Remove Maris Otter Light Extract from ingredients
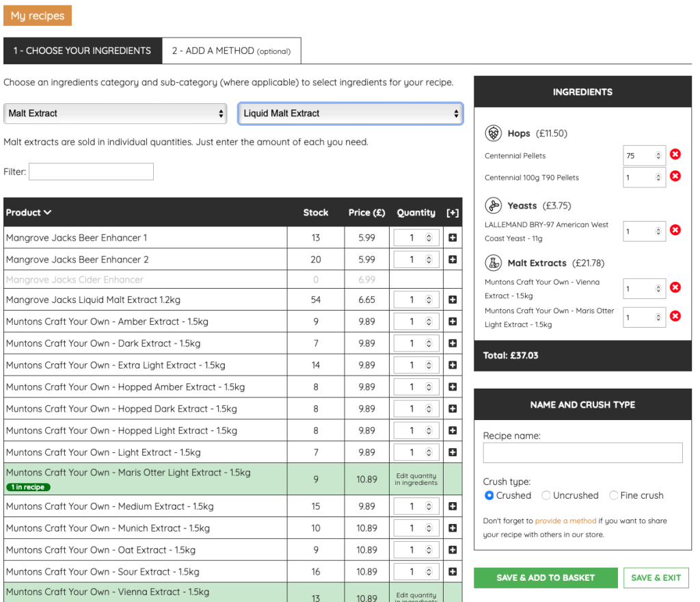The image size is (700, 602). pos(675,316)
